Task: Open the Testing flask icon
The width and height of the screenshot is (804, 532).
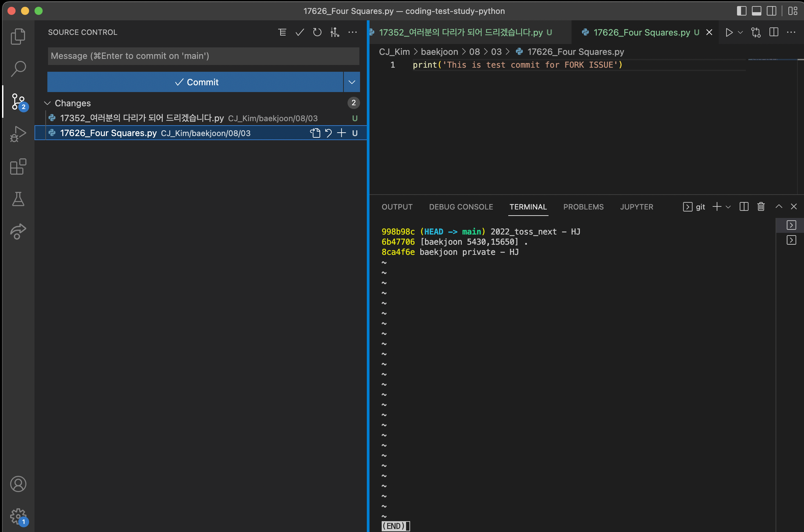Action: (18, 199)
